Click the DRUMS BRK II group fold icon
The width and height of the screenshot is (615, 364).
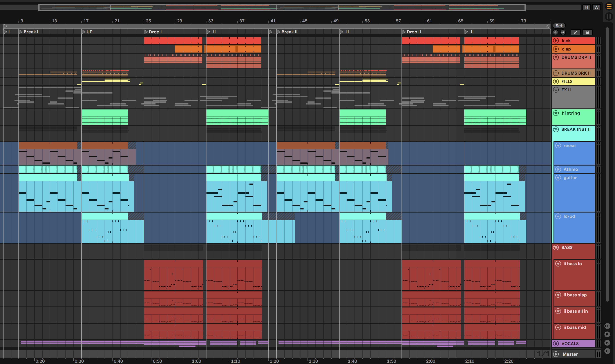(x=556, y=73)
